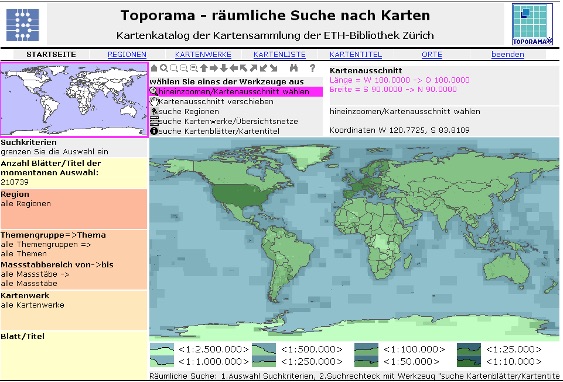Go to KARTENLISTE link
The width and height of the screenshot is (563, 382).
(279, 55)
